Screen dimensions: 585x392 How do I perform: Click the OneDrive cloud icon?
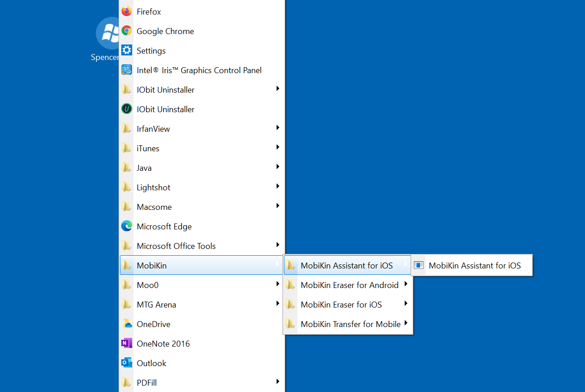point(127,324)
